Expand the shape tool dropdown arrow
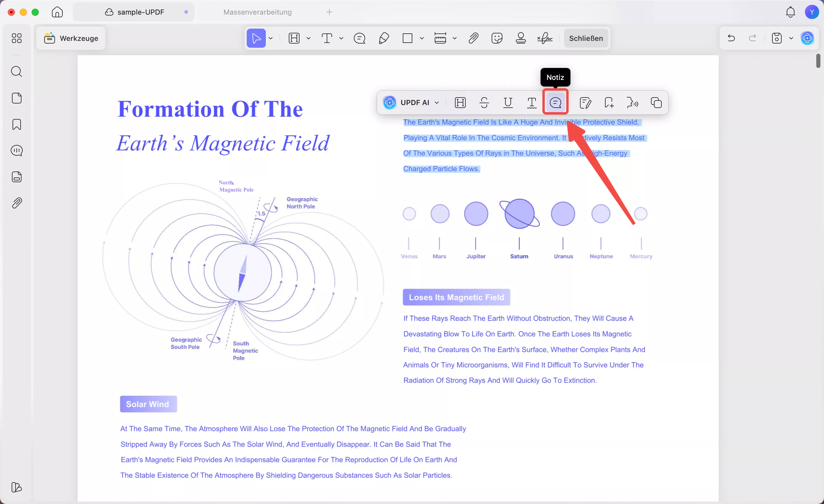 click(x=422, y=38)
